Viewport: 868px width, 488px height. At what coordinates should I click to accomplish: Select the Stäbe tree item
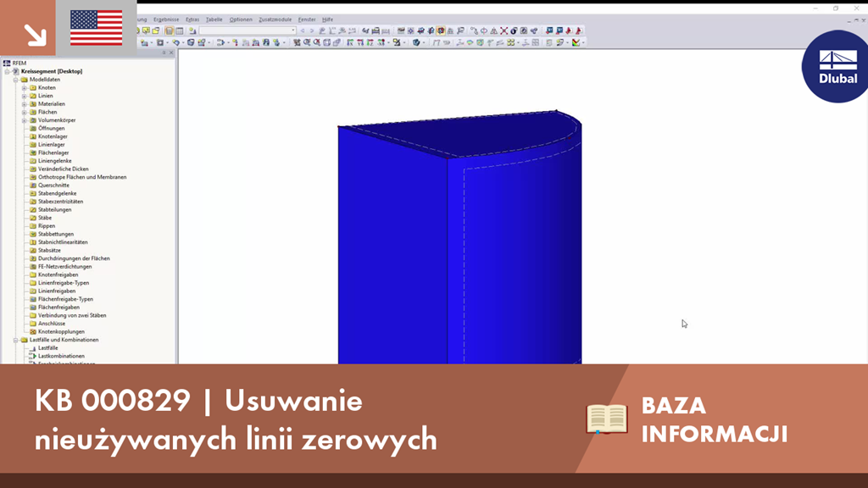(45, 218)
